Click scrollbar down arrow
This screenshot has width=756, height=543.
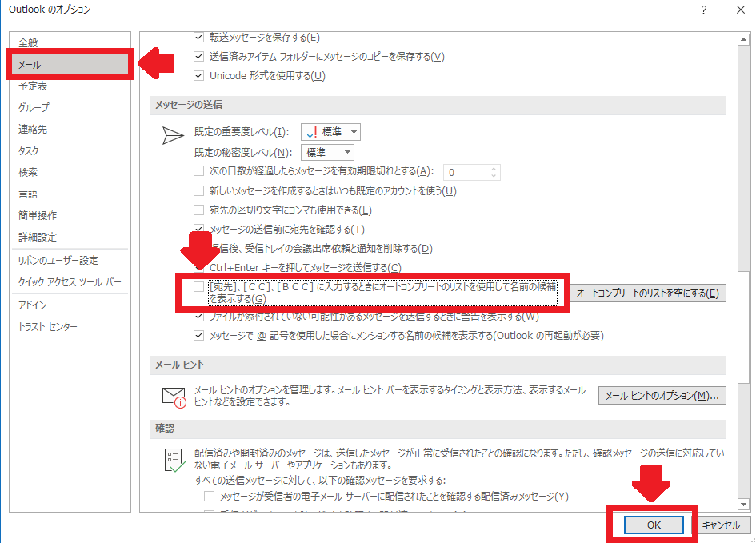[x=743, y=504]
